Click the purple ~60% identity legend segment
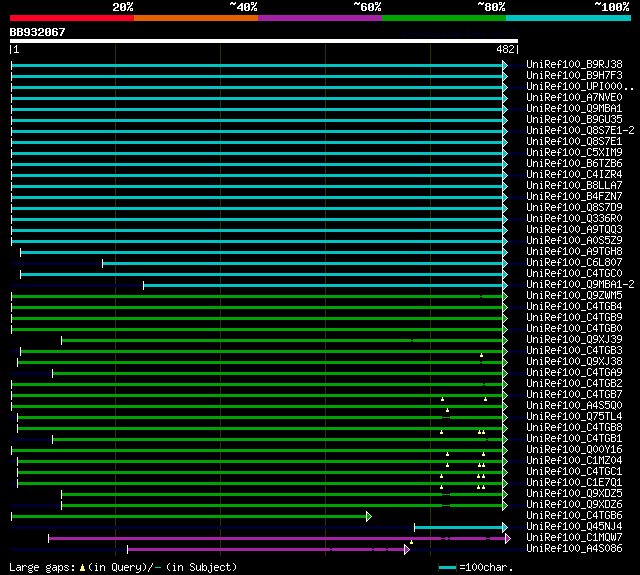Image resolution: width=640 pixels, height=575 pixels. pos(320,18)
